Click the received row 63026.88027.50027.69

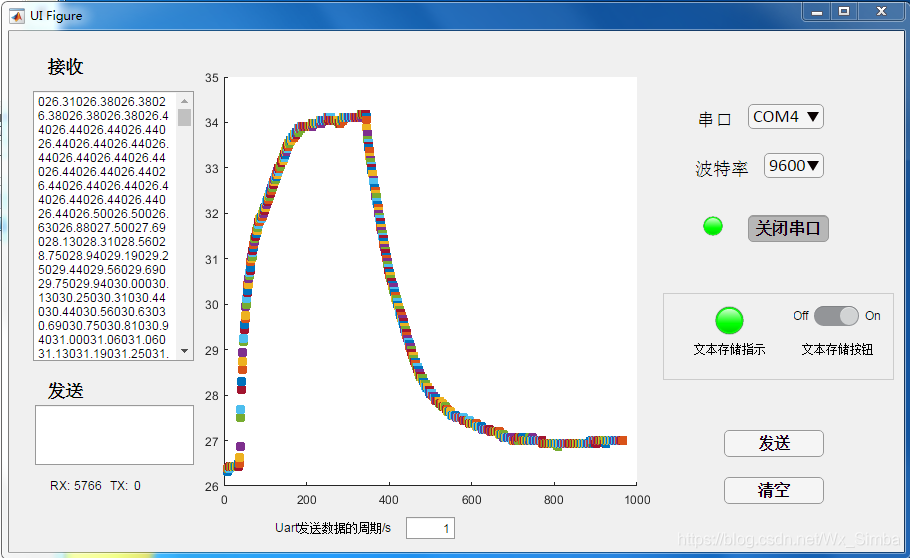tap(102, 228)
